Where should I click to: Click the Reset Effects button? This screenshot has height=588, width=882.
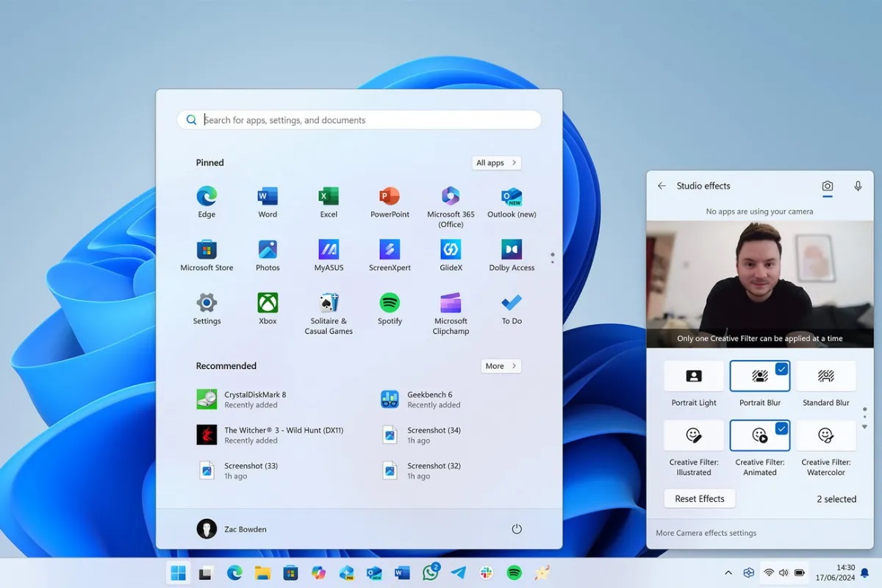700,498
